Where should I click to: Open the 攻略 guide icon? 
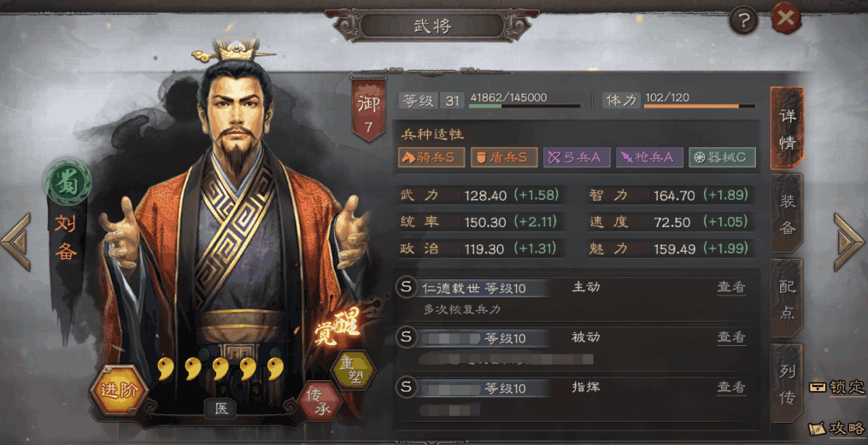click(x=837, y=429)
